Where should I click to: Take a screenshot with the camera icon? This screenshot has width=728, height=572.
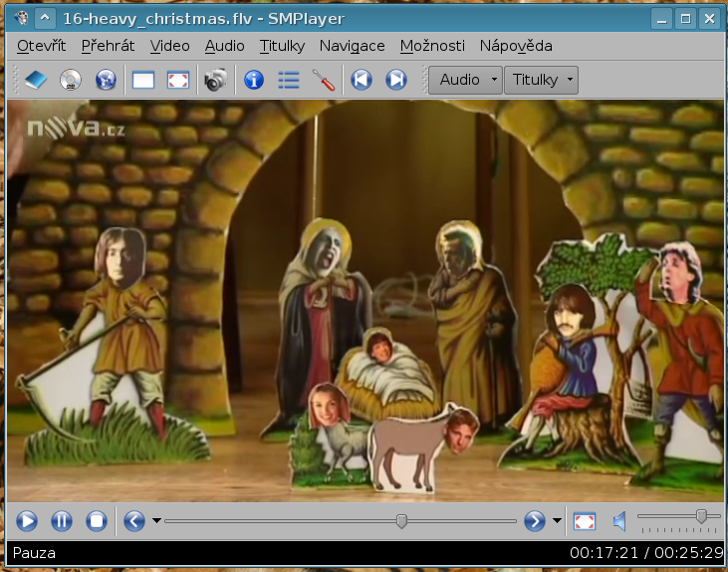[216, 80]
